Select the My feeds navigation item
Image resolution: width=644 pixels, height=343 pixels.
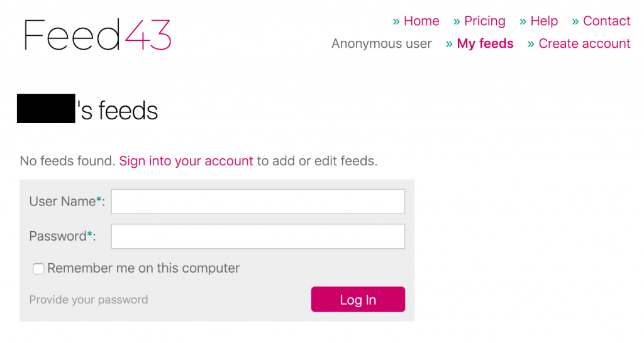pos(485,43)
